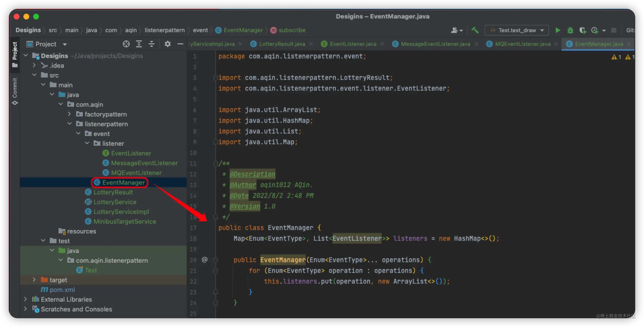Collapse the main folder
This screenshot has height=327, width=644.
click(x=43, y=85)
